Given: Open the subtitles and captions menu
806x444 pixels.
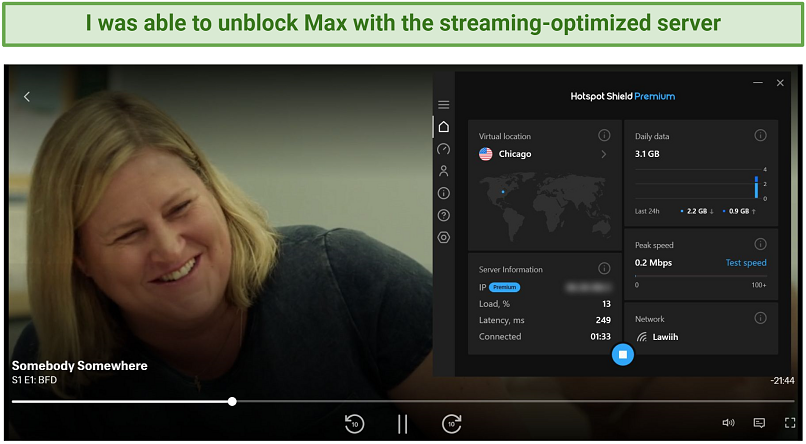Looking at the screenshot, I should (759, 423).
